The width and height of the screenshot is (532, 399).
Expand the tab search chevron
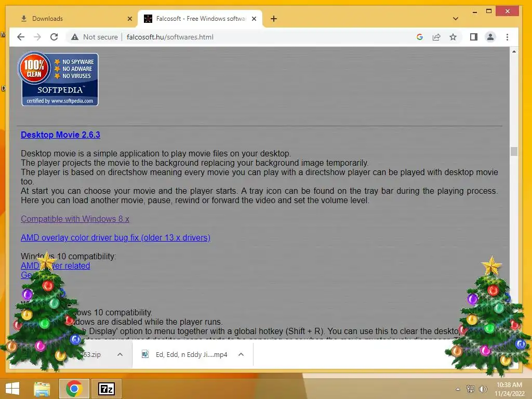(x=456, y=19)
